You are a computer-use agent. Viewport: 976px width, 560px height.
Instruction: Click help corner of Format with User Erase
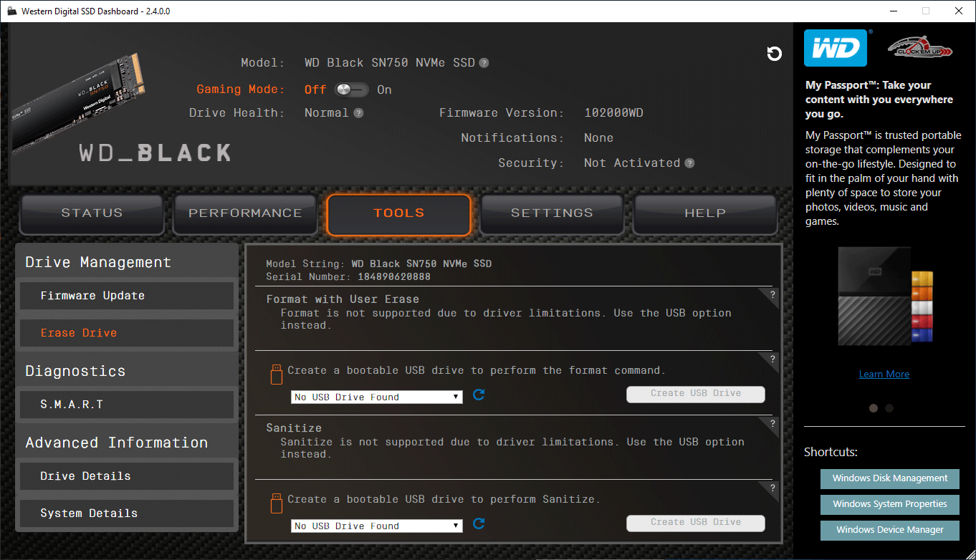pyautogui.click(x=772, y=294)
